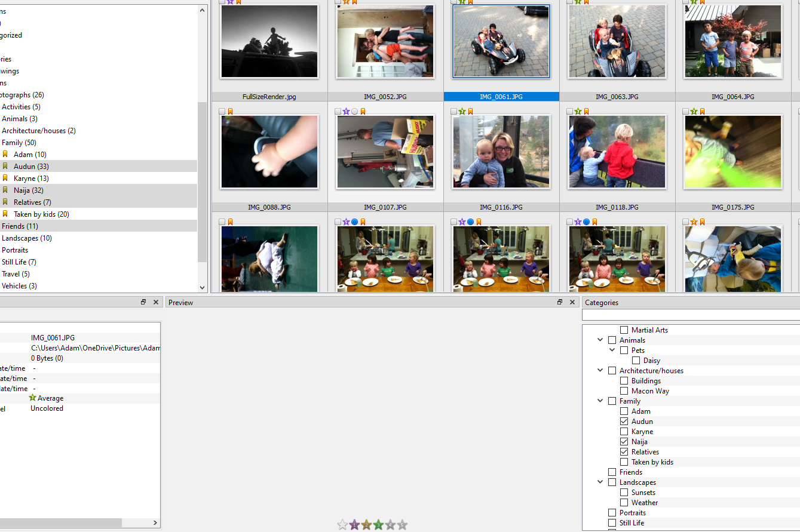This screenshot has height=532, width=800.
Task: Click the first rating star under the preview
Action: [342, 525]
